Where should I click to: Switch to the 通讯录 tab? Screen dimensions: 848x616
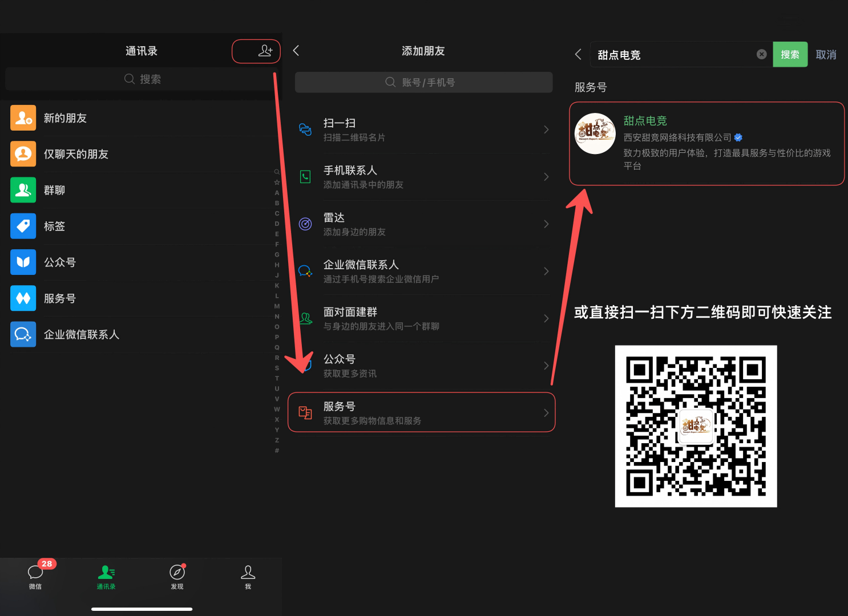pyautogui.click(x=106, y=577)
